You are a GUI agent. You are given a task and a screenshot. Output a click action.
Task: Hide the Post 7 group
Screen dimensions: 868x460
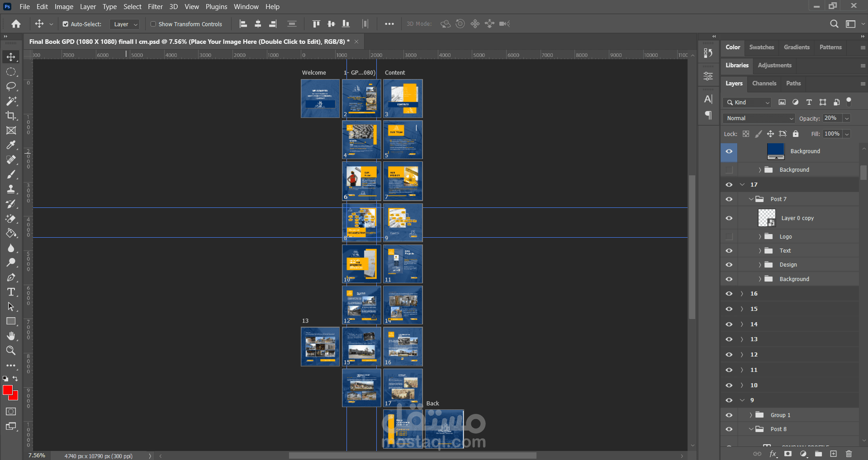729,199
